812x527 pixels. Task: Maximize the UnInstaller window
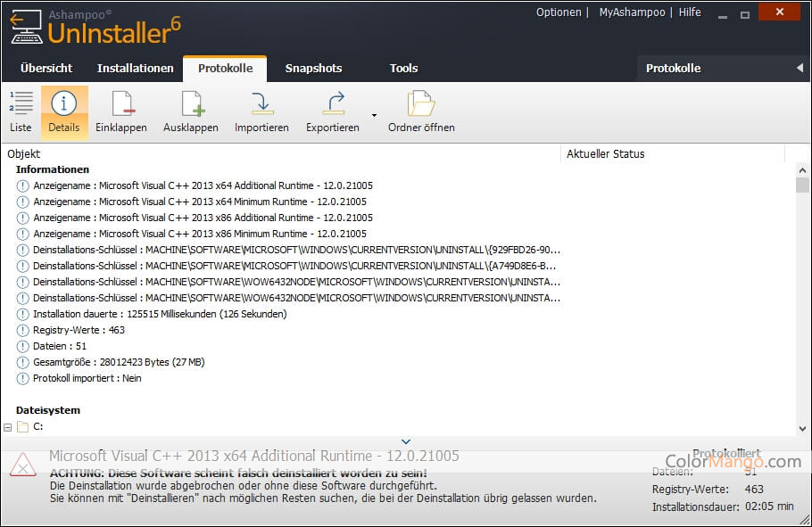[745, 15]
